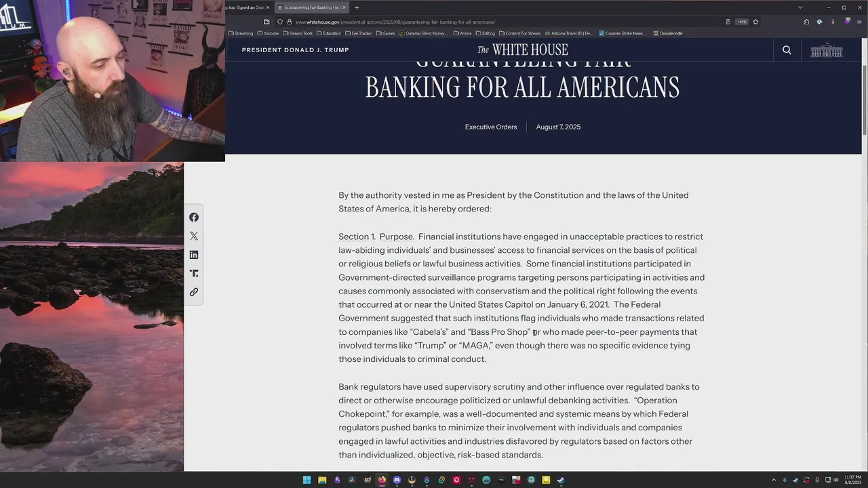Viewport: 868px width, 488px height.
Task: Open Discord from the taskbar
Action: [397, 480]
